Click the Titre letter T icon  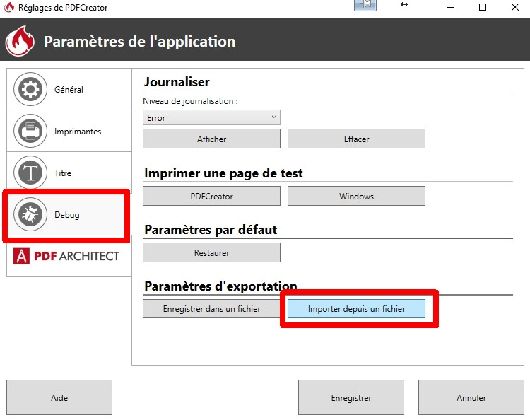(30, 173)
